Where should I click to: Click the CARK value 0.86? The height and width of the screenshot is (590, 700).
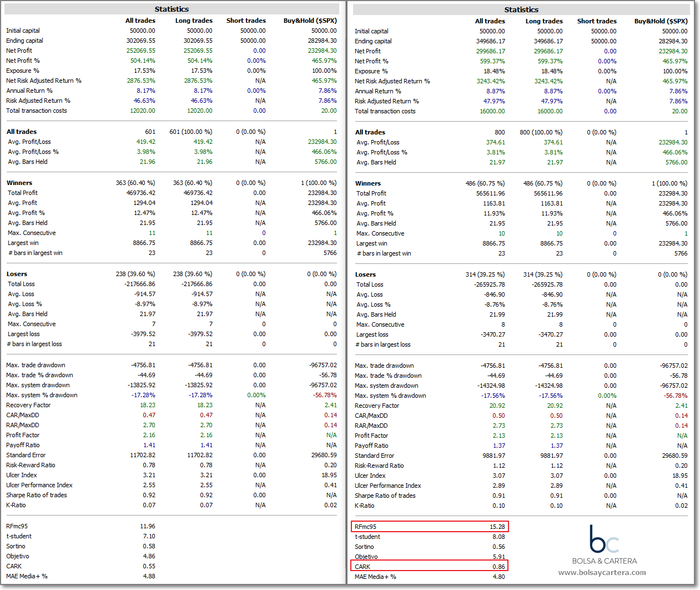tap(499, 567)
